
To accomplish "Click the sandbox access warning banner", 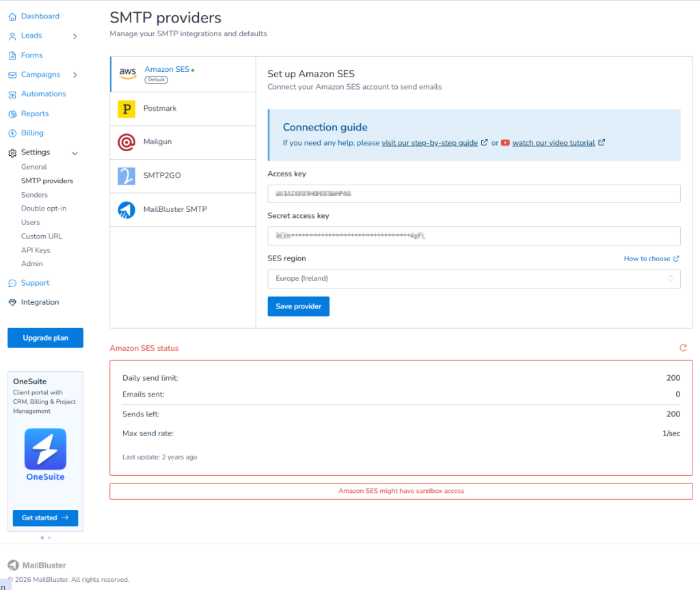I will 401,492.
